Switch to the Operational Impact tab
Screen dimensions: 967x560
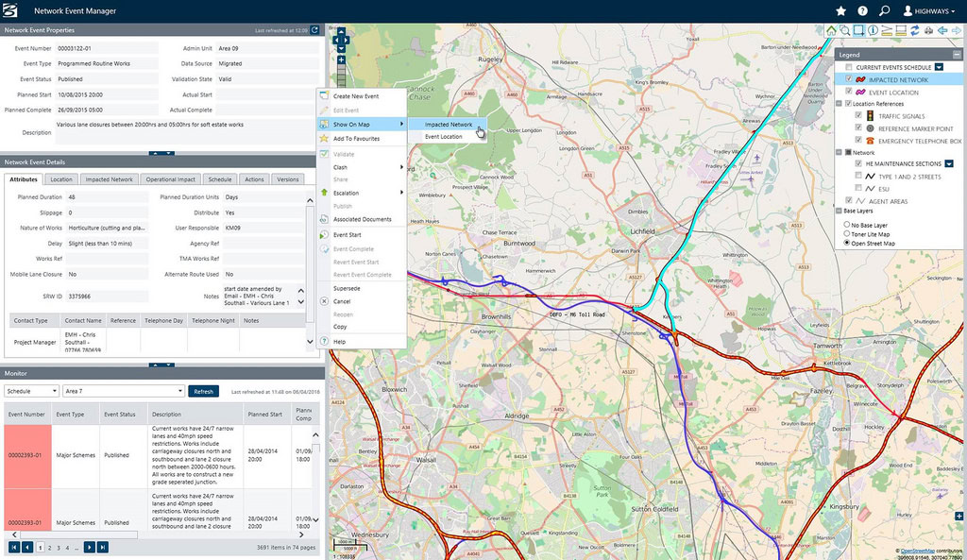tap(171, 179)
